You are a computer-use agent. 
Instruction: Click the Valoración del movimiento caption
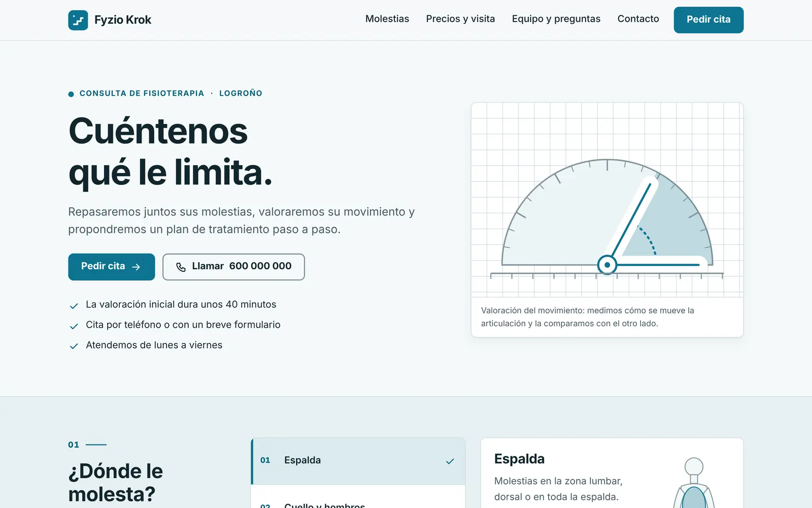588,317
